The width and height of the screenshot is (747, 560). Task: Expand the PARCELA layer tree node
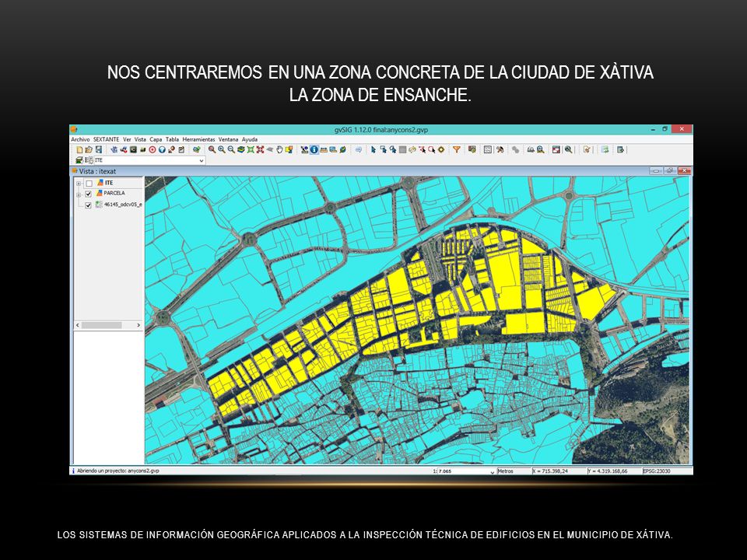79,194
